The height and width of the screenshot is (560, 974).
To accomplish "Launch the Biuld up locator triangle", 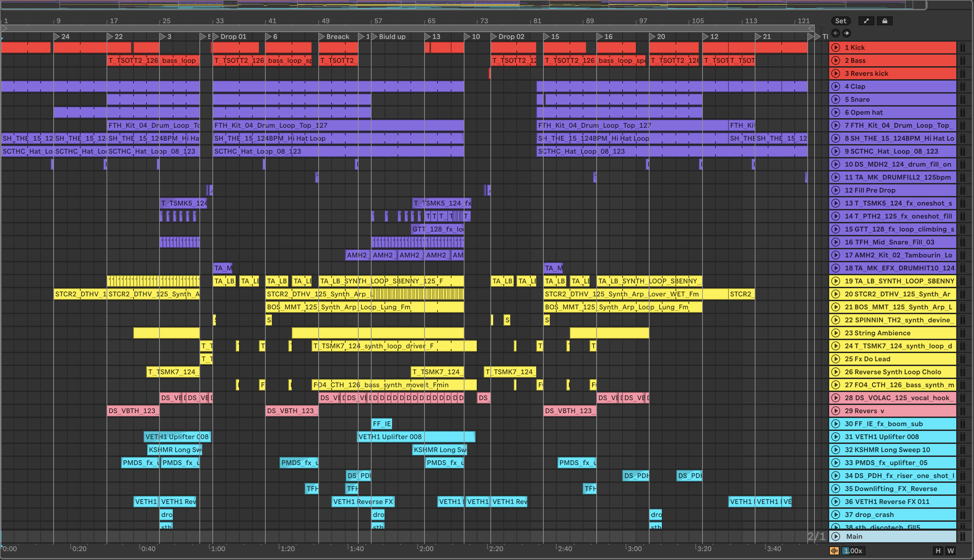I will [x=374, y=37].
